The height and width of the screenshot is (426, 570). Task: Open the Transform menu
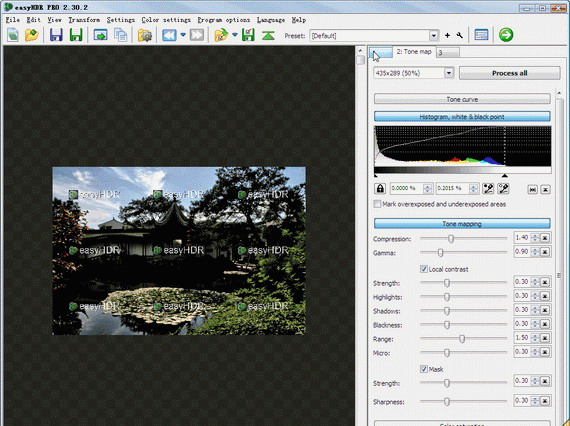click(84, 20)
